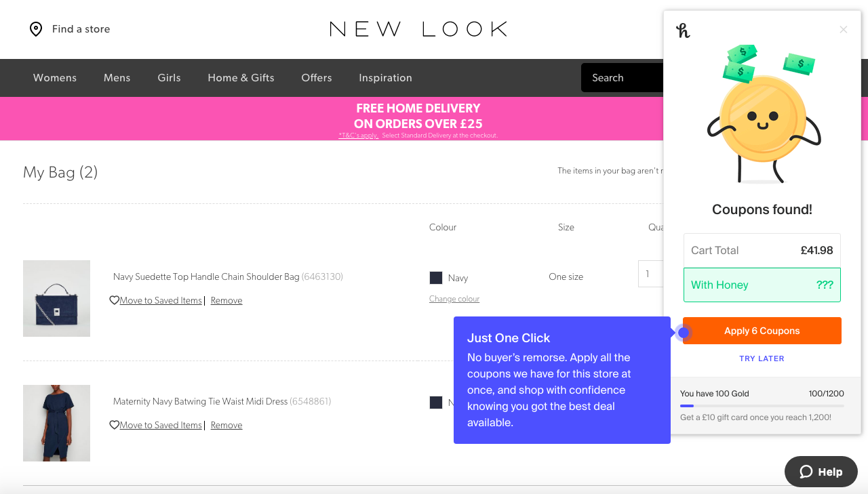Click TRY LATER in the Honey popup
Viewport: 868px width, 494px height.
(x=762, y=358)
